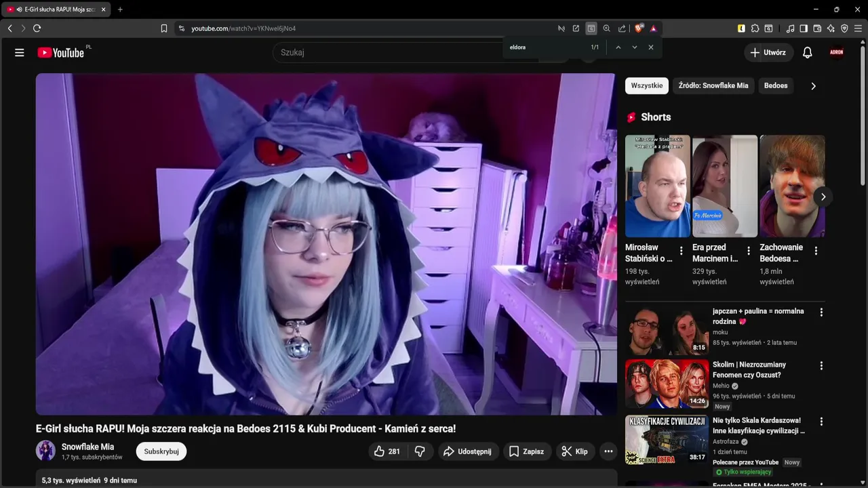
Task: Open the browser Extensions puzzle icon
Action: (755, 28)
